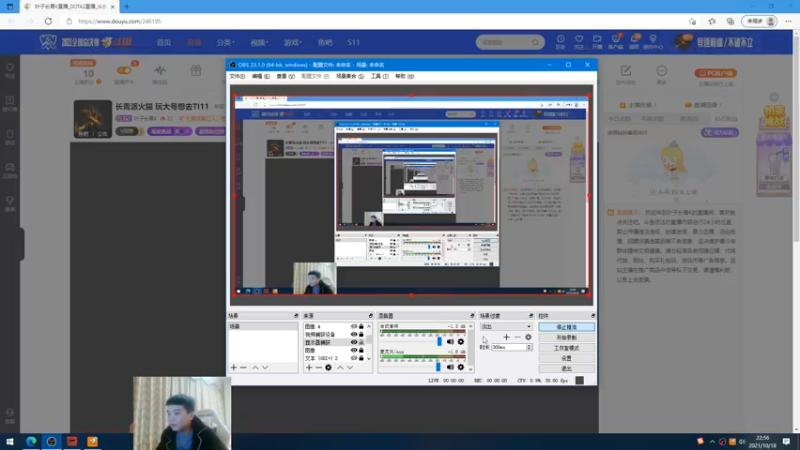The width and height of the screenshot is (800, 450).
Task: Show hidden system tray icons chevron
Action: point(712,441)
